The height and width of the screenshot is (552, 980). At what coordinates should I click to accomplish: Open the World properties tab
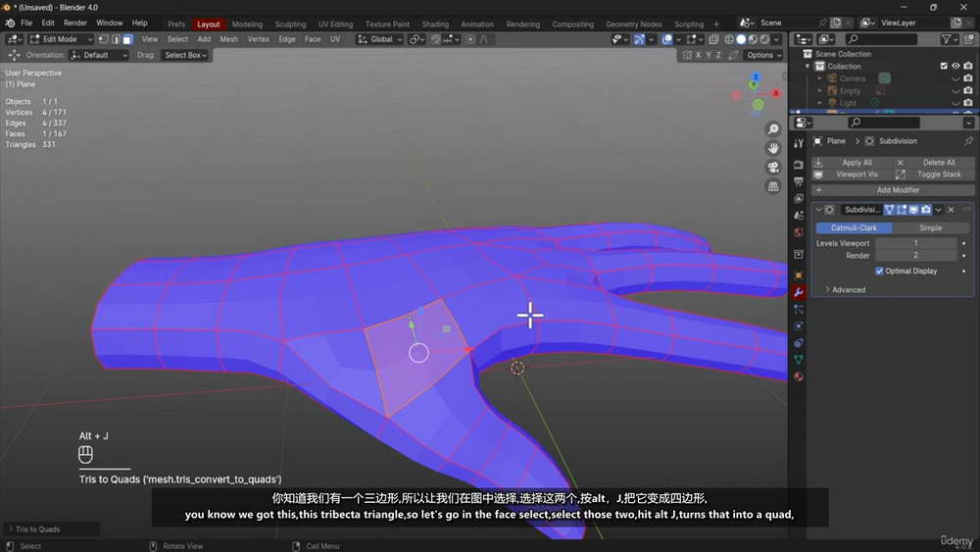(x=798, y=232)
